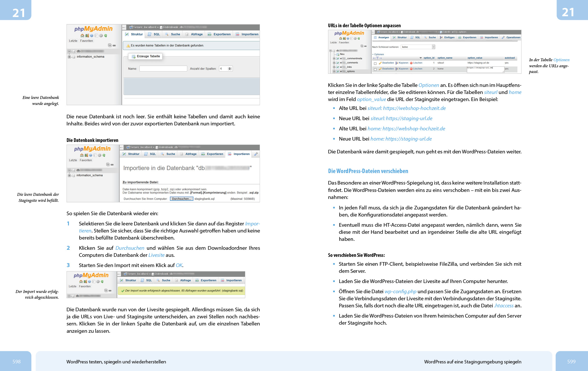
Task: Click the 'Erzeuge Tabelle' button
Action: (146, 56)
